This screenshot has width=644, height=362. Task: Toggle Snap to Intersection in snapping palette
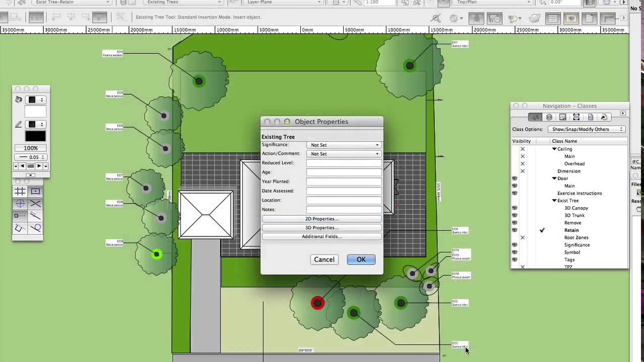(35, 204)
